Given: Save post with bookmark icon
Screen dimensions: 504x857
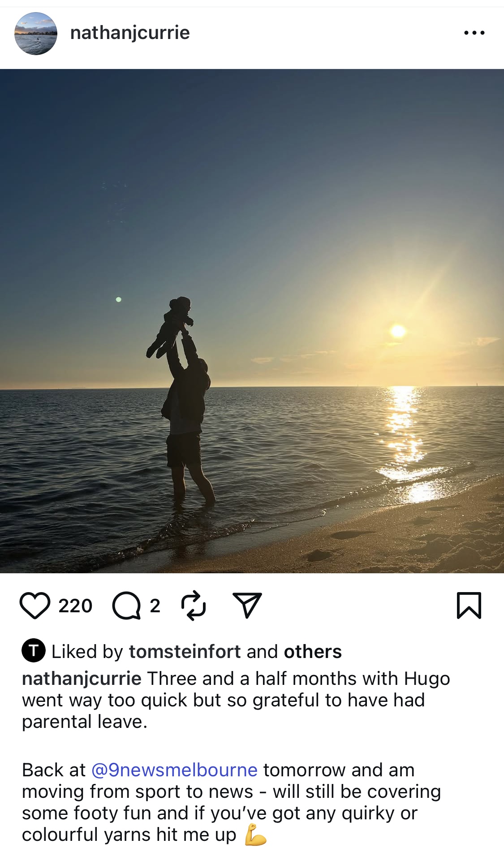Looking at the screenshot, I should pos(469,606).
